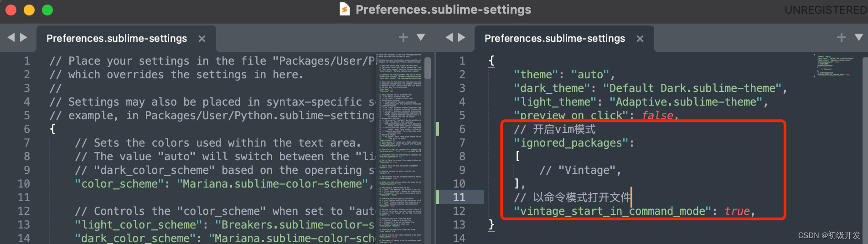Screen dimensions: 868x244
Task: Close left Preferences.sublime-settings tab
Action: (x=202, y=39)
